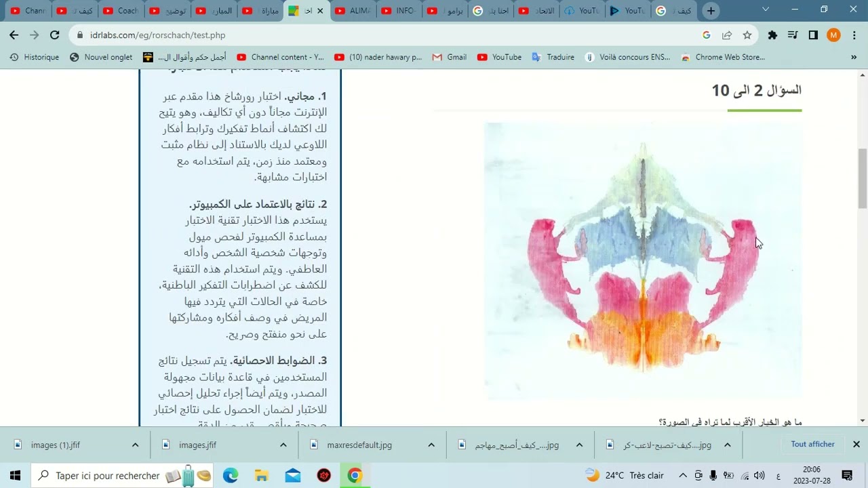Screen dimensions: 868x488
Task: Open download maxresdefault.jpg
Action: [x=351, y=445]
